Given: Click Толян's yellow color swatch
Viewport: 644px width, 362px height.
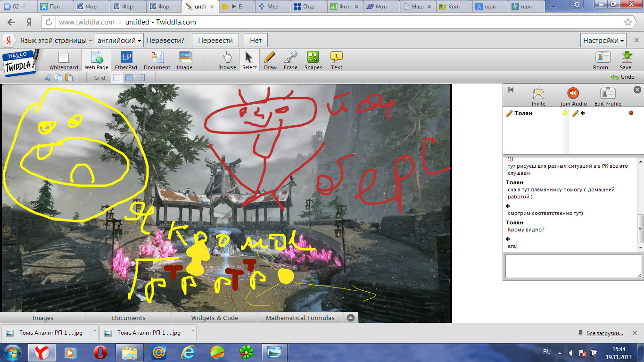Looking at the screenshot, I should tap(565, 113).
